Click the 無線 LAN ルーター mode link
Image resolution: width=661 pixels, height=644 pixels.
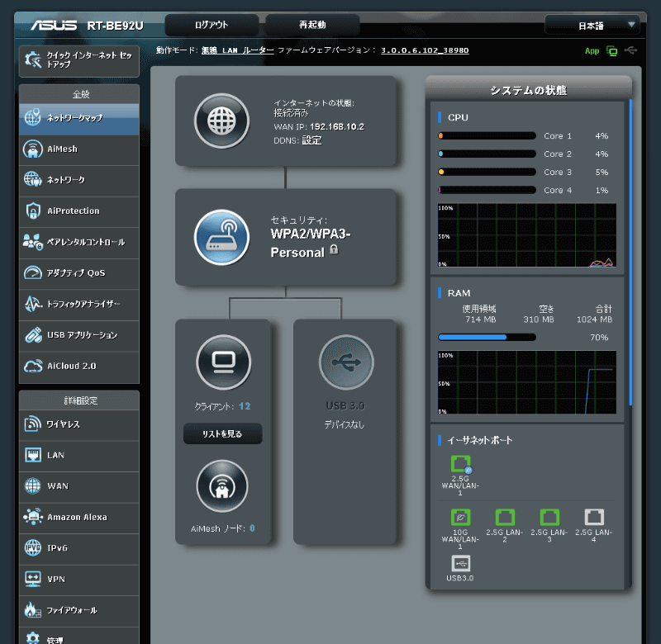[237, 50]
